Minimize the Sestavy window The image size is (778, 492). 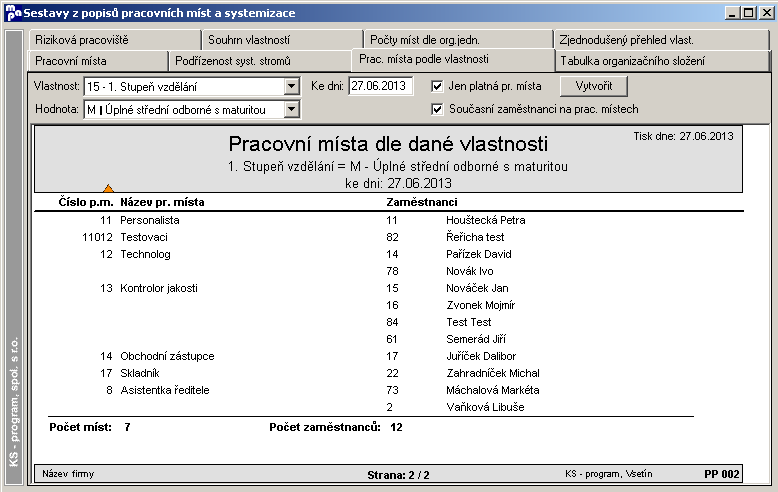click(733, 13)
